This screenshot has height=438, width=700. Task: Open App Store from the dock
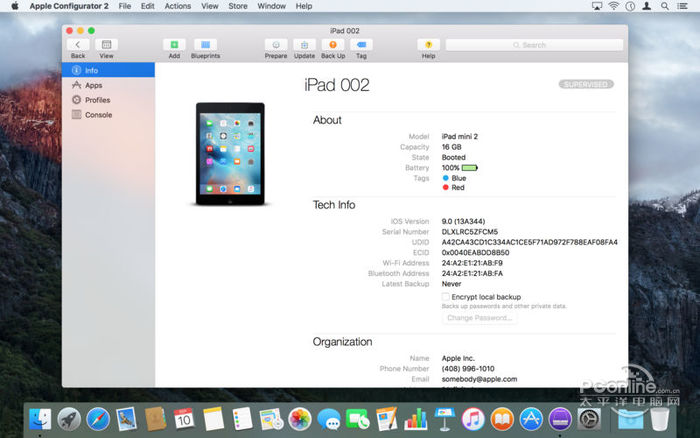(531, 420)
